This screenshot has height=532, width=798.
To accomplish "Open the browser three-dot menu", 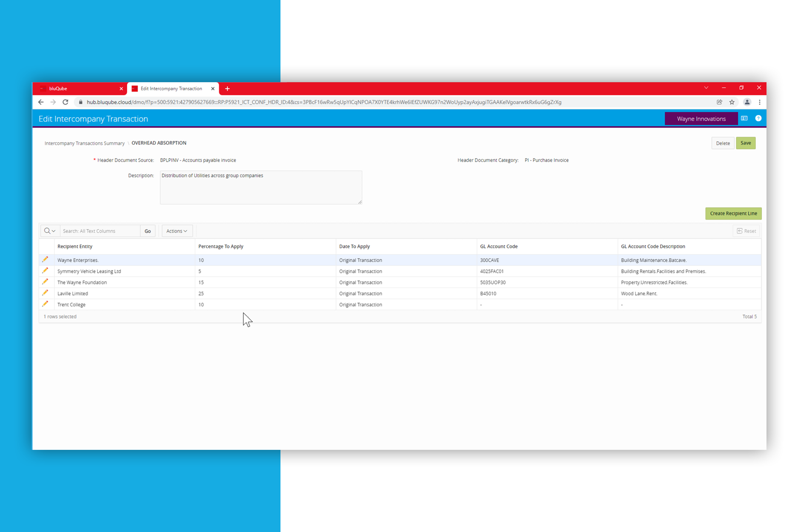I will coord(760,102).
